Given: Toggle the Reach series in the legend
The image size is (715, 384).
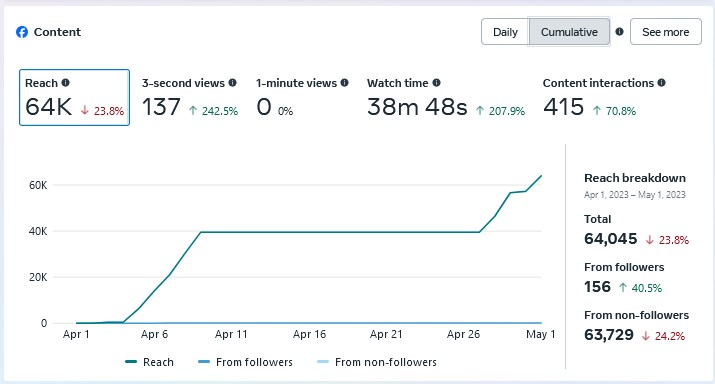Looking at the screenshot, I should coord(149,362).
